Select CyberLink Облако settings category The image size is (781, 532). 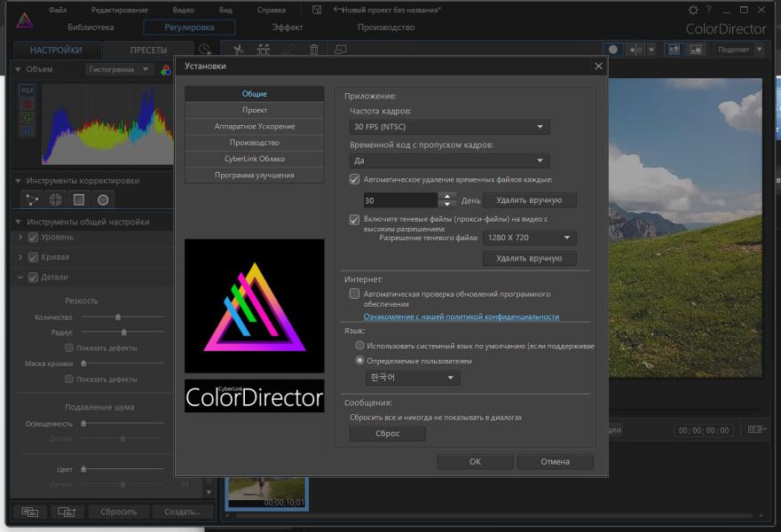coord(255,159)
